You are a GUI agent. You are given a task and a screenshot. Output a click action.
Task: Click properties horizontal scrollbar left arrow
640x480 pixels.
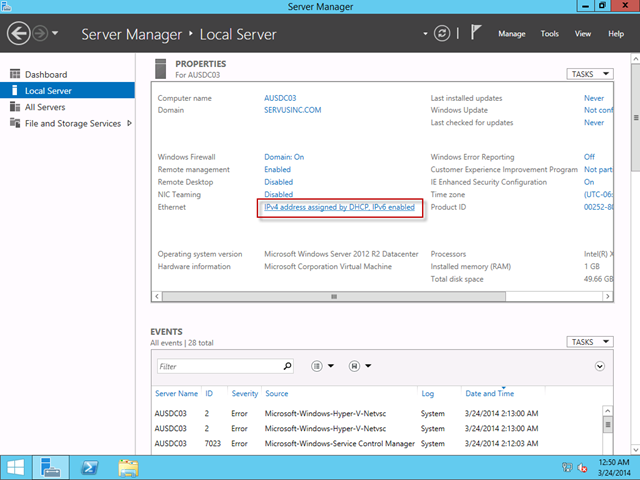coord(157,296)
